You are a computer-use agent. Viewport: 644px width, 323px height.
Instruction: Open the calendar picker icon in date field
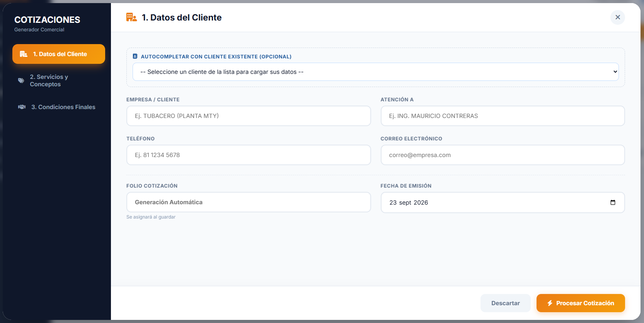pyautogui.click(x=613, y=202)
